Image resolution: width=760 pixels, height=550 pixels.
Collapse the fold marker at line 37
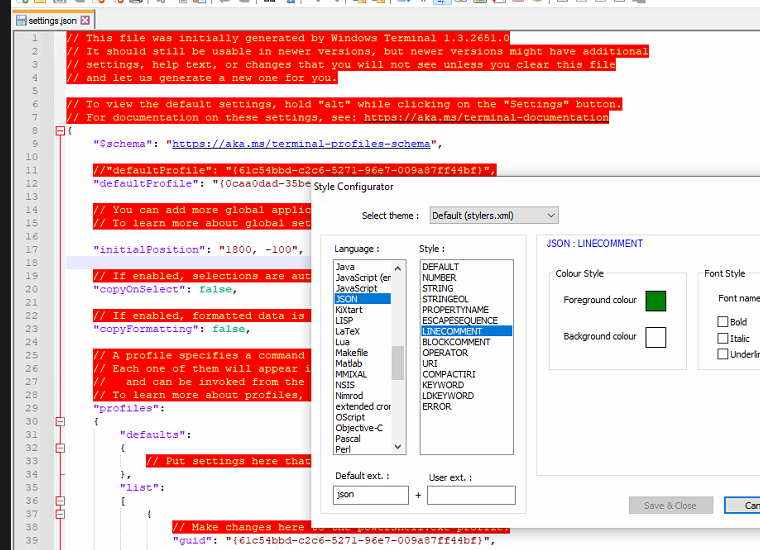[x=60, y=514]
